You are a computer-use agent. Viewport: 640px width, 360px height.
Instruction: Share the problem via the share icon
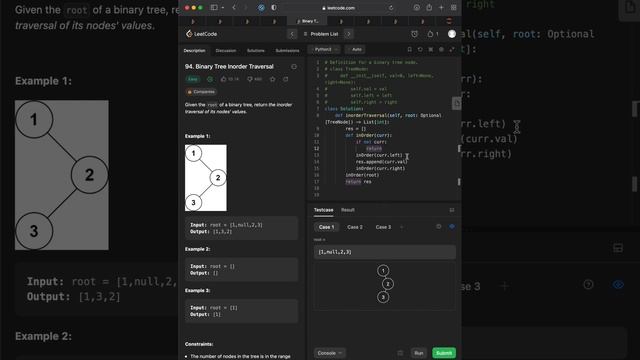click(286, 79)
